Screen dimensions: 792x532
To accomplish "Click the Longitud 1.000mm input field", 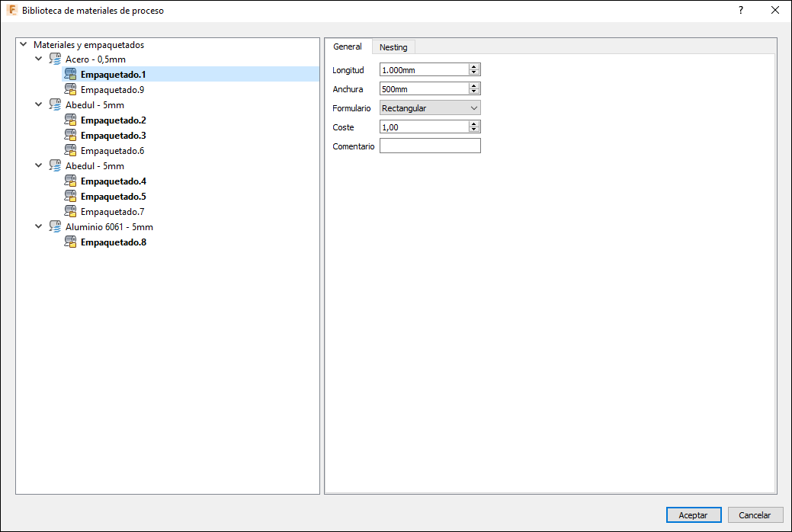I will pyautogui.click(x=425, y=69).
